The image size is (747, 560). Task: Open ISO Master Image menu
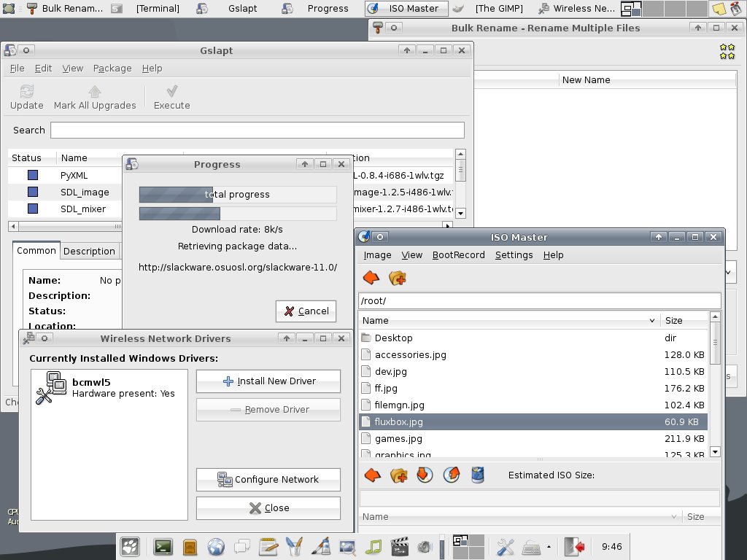point(377,254)
